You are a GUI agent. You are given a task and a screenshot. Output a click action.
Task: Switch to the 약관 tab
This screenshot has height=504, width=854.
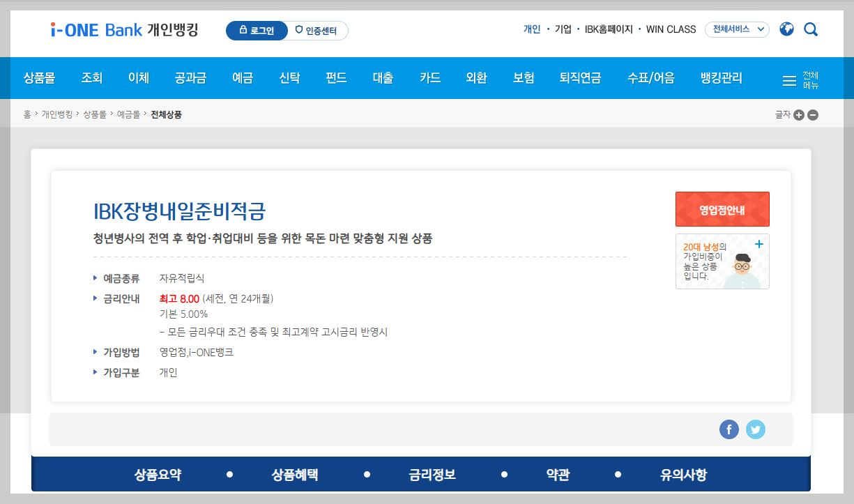pyautogui.click(x=558, y=475)
